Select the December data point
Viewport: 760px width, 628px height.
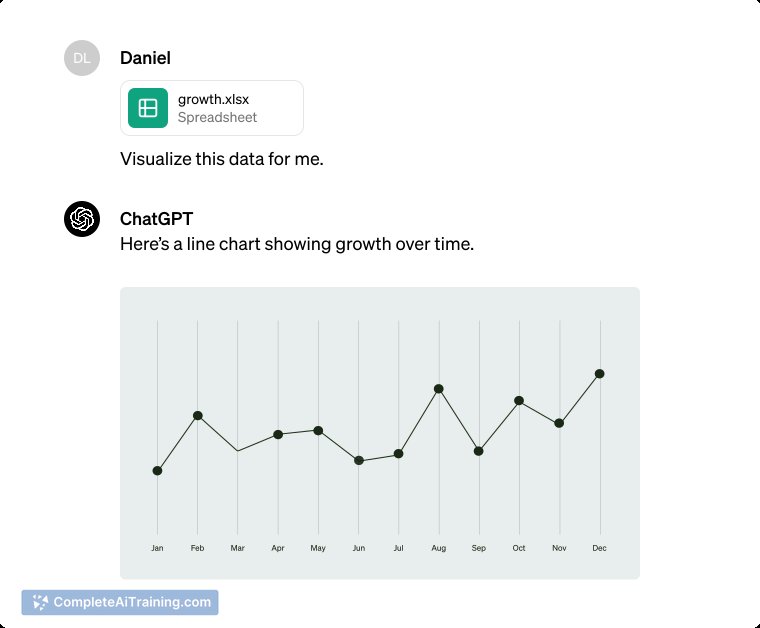600,374
